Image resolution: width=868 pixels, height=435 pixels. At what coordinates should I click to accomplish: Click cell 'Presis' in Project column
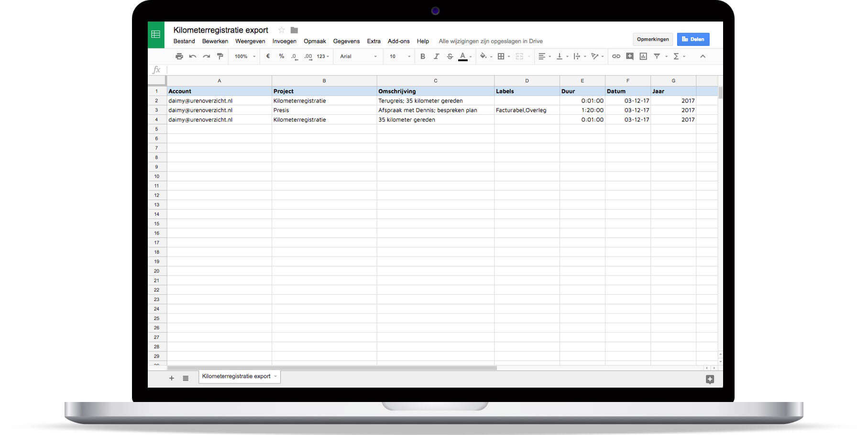click(x=324, y=110)
